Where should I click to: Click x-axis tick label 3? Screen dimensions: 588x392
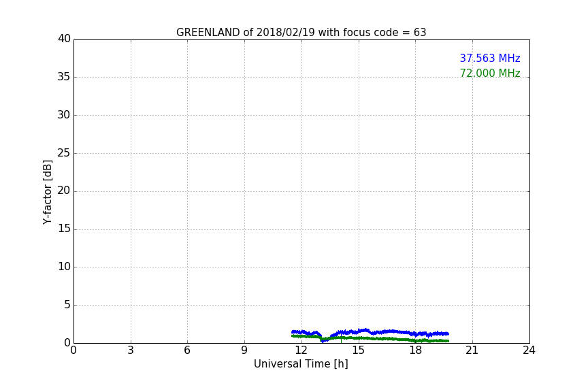click(x=131, y=350)
